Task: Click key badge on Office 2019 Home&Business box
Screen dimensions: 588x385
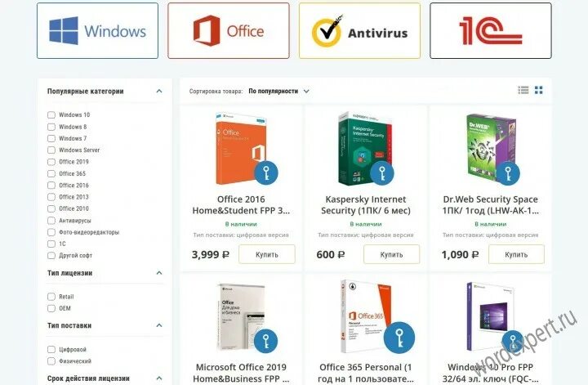Action: [266, 341]
